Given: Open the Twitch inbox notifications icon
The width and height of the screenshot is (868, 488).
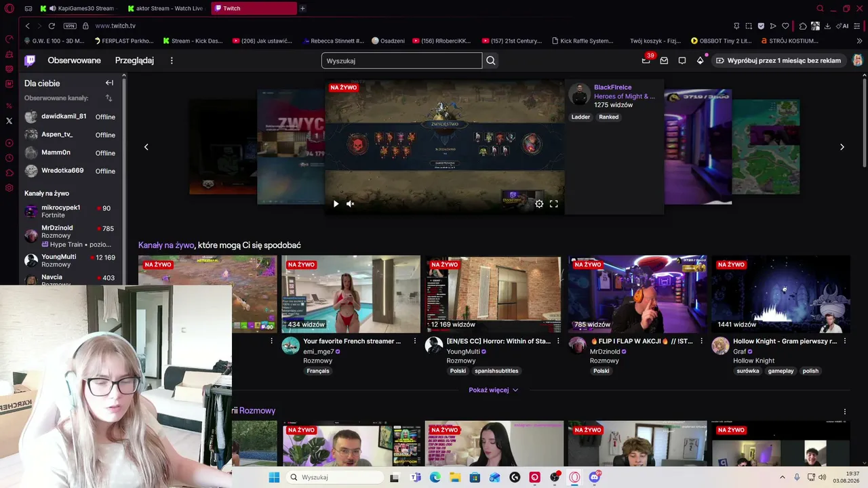Looking at the screenshot, I should click(x=664, y=60).
